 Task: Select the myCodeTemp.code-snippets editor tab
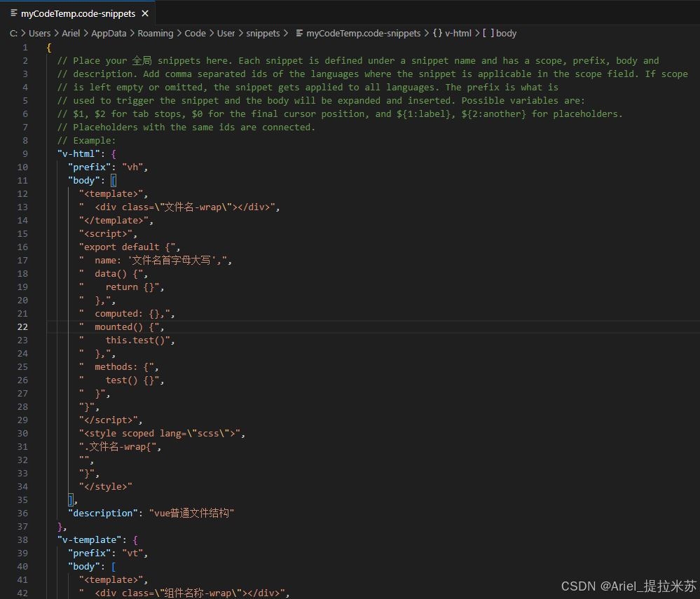point(78,13)
